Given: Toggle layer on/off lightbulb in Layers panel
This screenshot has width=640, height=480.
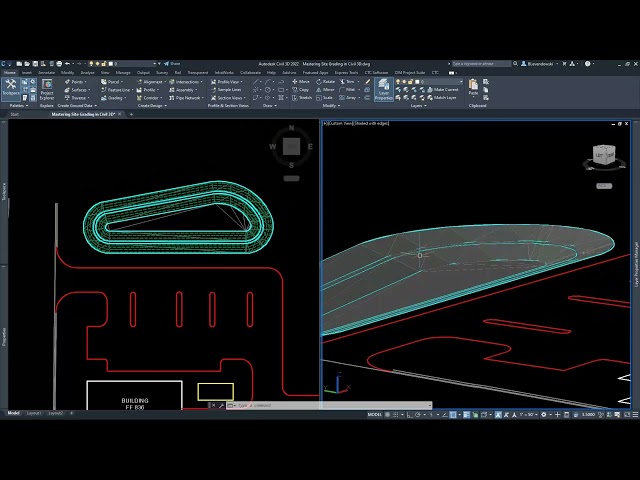Looking at the screenshot, I should [398, 82].
